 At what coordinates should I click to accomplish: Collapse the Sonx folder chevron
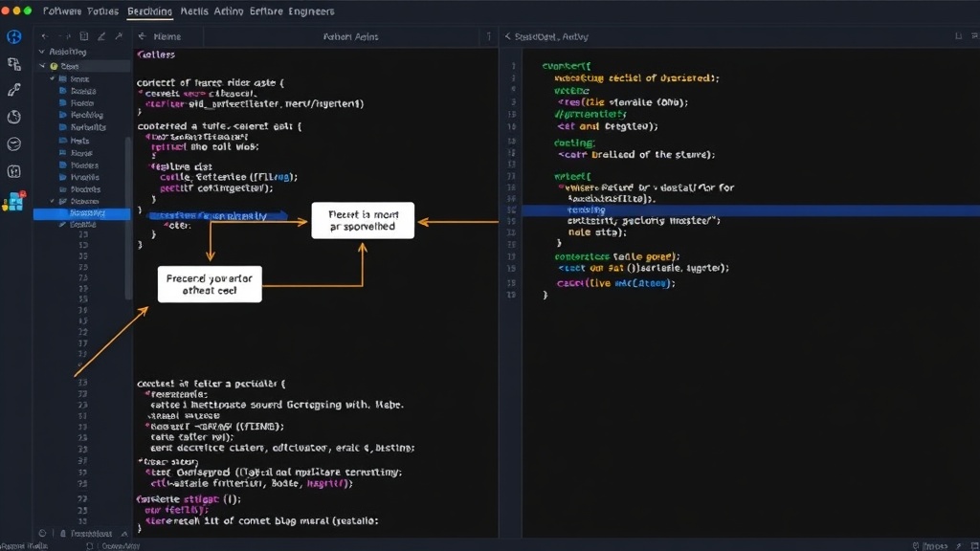(x=53, y=79)
